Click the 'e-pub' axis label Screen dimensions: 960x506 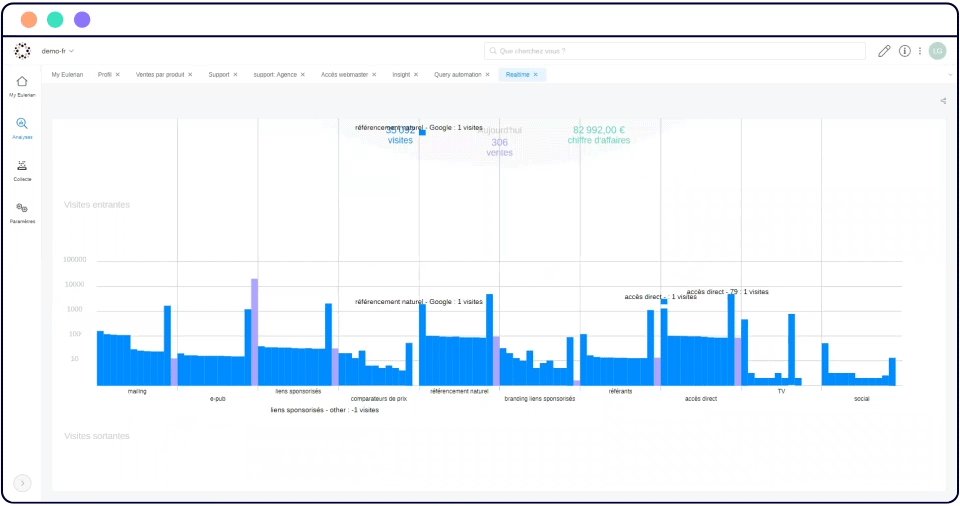(x=217, y=399)
